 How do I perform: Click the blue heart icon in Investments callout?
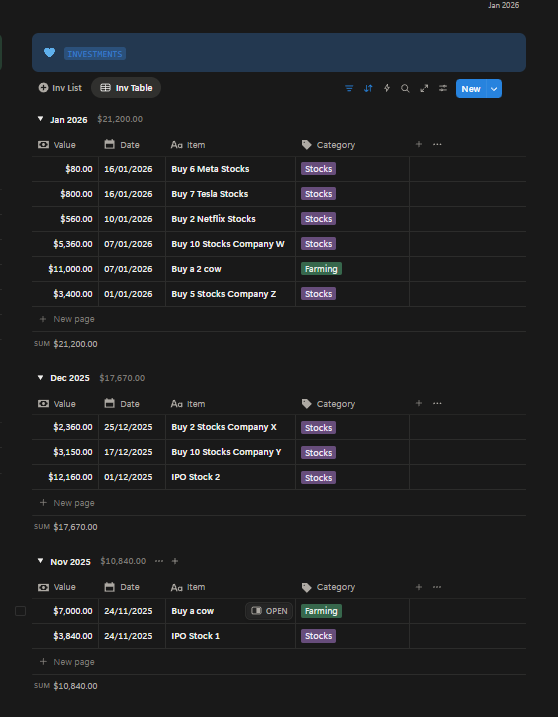click(49, 53)
